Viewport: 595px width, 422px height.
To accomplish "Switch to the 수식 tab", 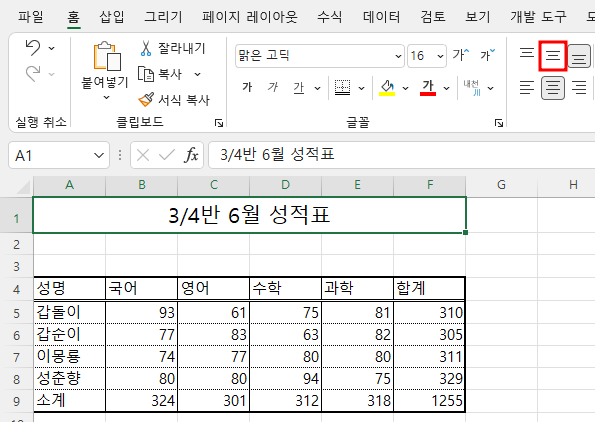I will 329,17.
